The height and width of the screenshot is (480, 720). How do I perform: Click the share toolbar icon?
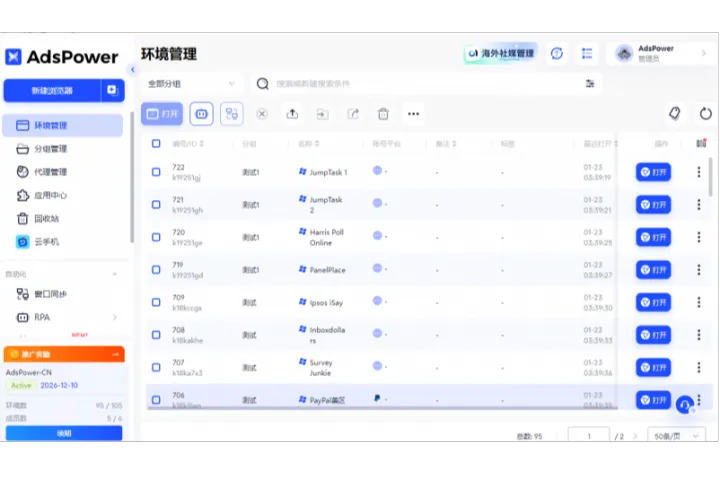pyautogui.click(x=353, y=113)
